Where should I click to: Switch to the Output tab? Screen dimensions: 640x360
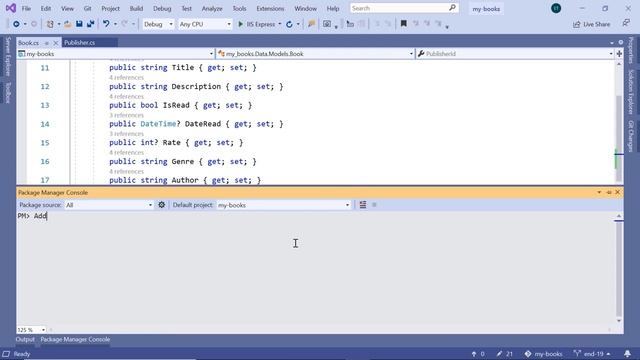pos(25,339)
